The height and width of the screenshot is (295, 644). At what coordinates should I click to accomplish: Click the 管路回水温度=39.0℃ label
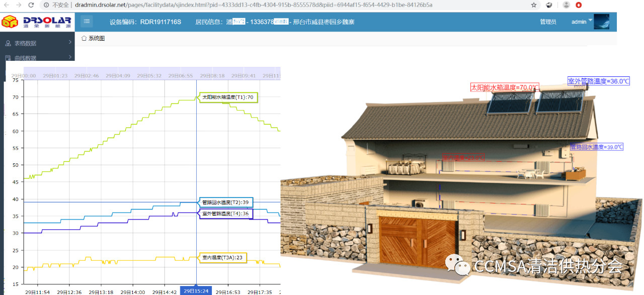click(x=597, y=147)
